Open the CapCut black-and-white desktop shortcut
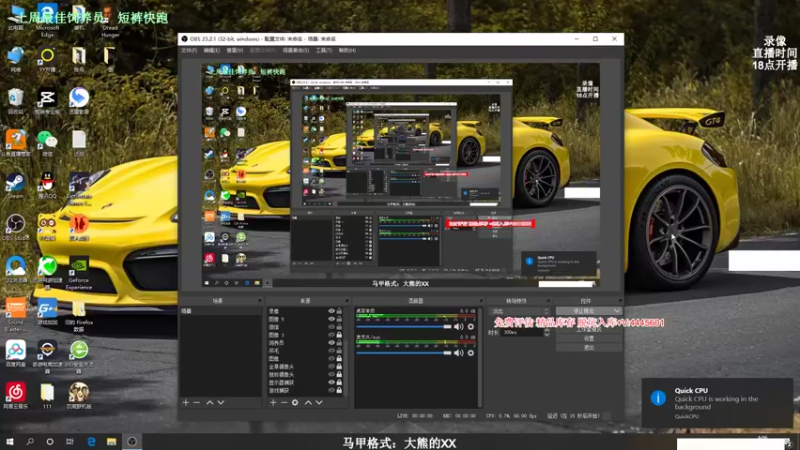The image size is (800, 450). (x=47, y=100)
